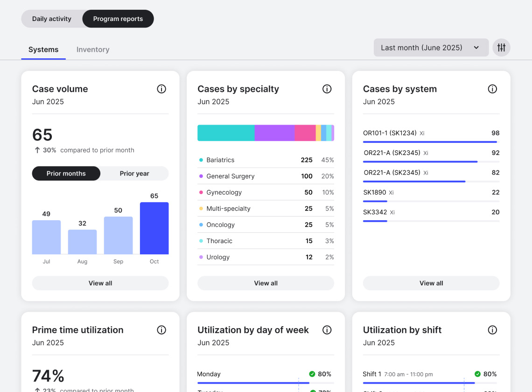
Task: Select the Daily activity toggle
Action: [x=51, y=19]
